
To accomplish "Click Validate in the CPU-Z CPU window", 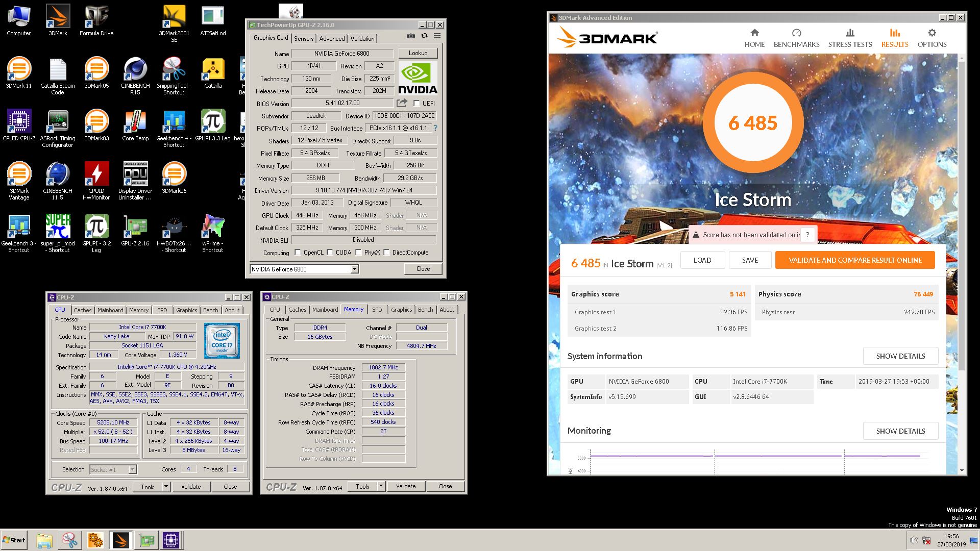I will pyautogui.click(x=191, y=487).
